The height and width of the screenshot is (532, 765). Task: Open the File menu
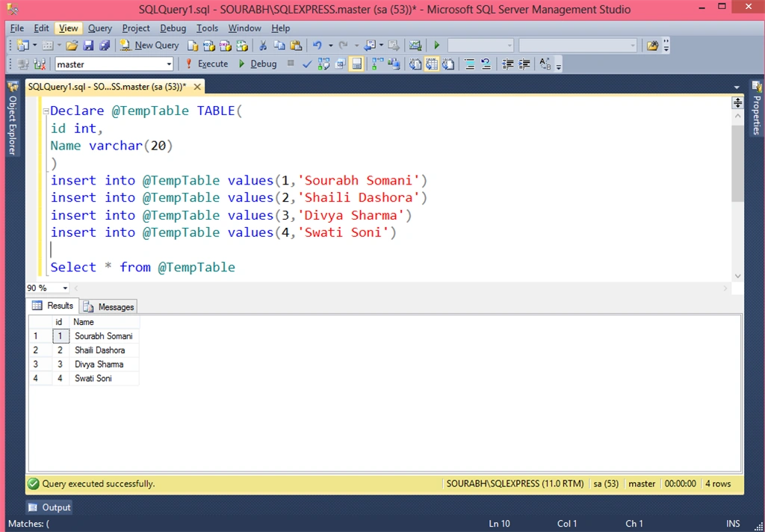(x=17, y=28)
